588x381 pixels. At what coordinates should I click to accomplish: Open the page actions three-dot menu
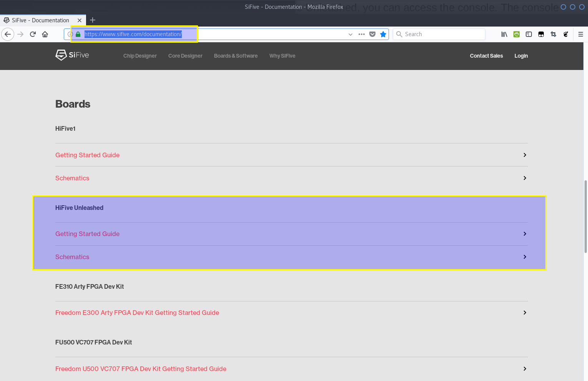coord(362,34)
